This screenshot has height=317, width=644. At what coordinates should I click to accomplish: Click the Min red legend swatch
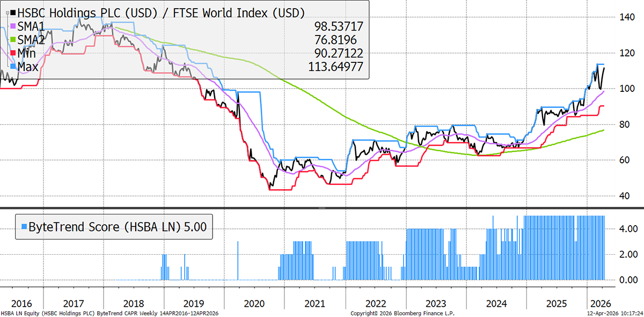pyautogui.click(x=13, y=53)
